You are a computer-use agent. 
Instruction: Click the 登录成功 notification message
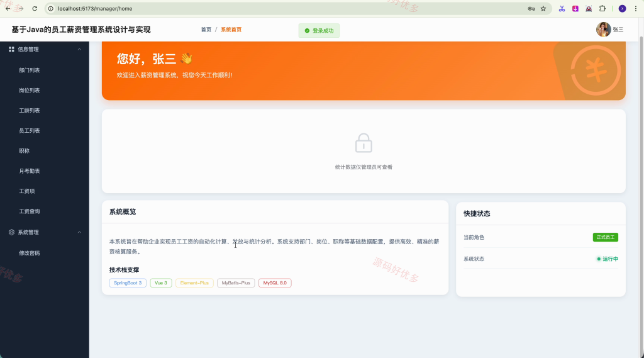319,31
